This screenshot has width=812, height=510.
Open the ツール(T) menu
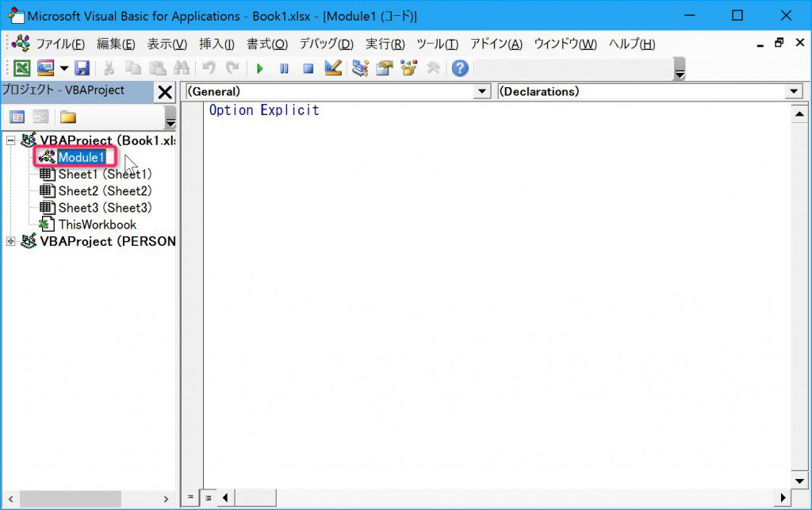click(438, 44)
